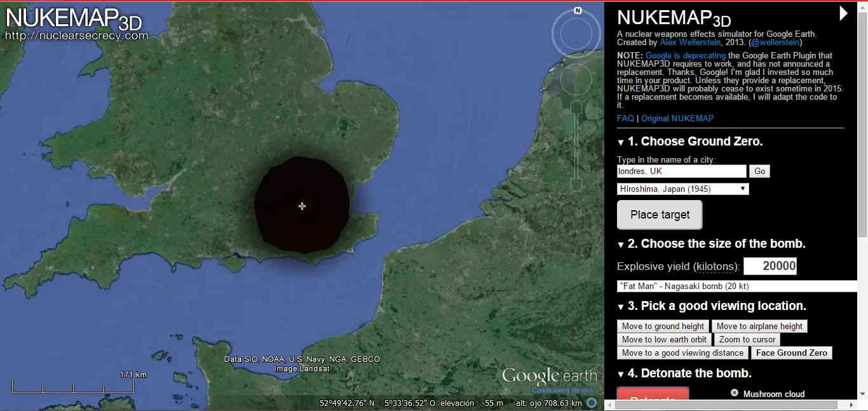The height and width of the screenshot is (411, 868).
Task: Click Move to ground height
Action: (663, 327)
